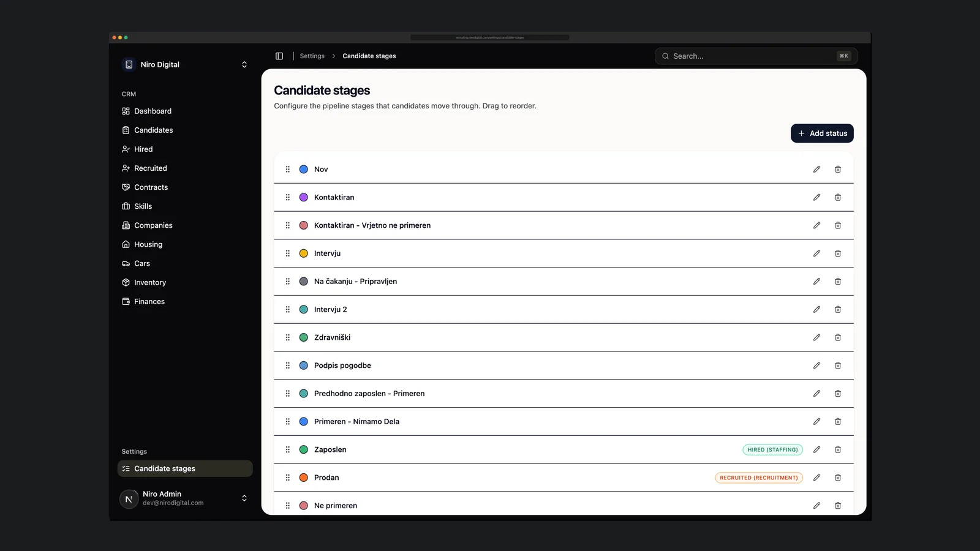Focus the Search field

click(x=756, y=56)
